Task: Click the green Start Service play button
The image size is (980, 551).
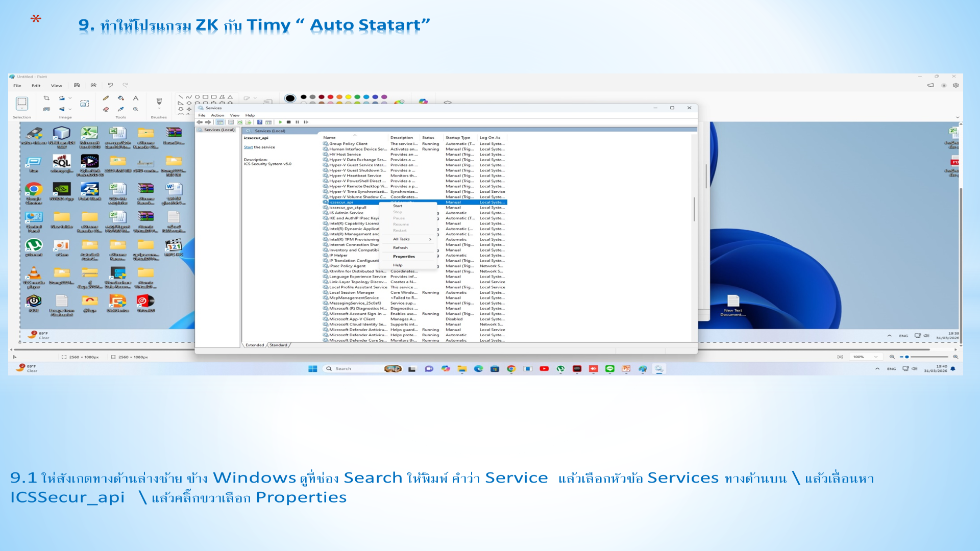Action: [280, 122]
